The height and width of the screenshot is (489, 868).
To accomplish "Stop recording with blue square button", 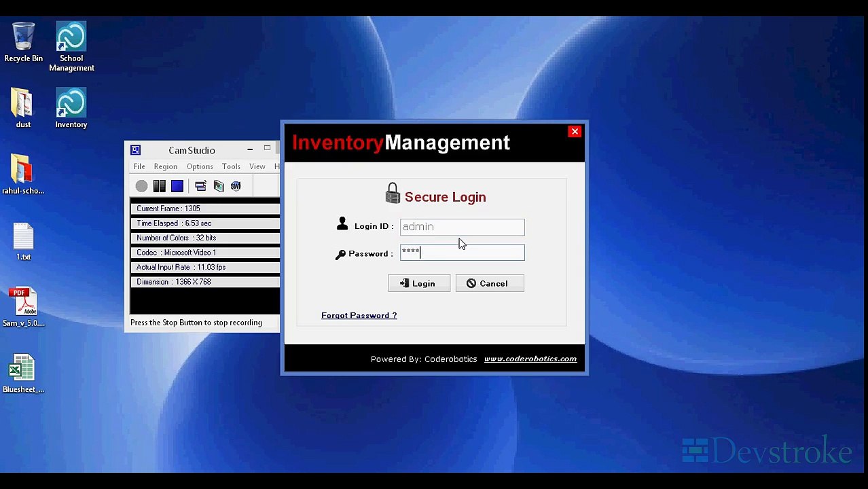I will click(177, 186).
